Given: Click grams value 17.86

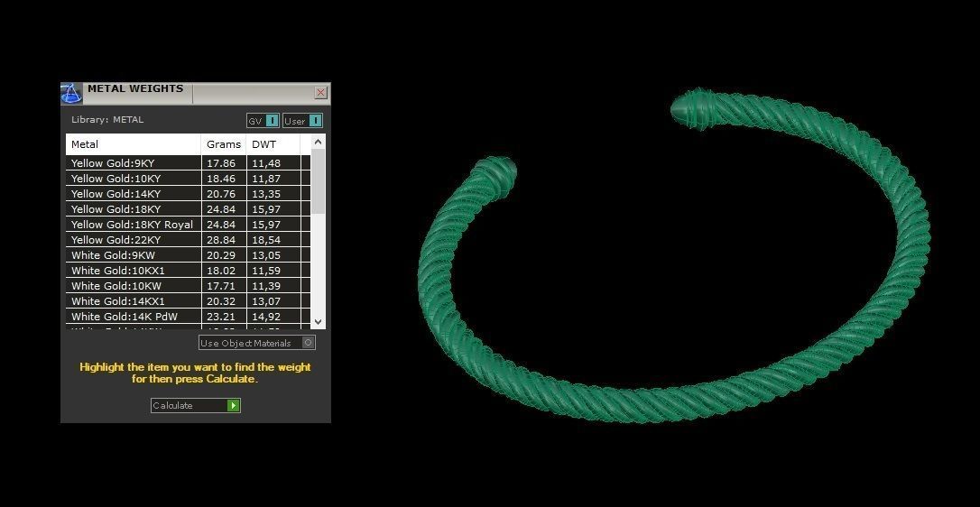Looking at the screenshot, I should (220, 163).
